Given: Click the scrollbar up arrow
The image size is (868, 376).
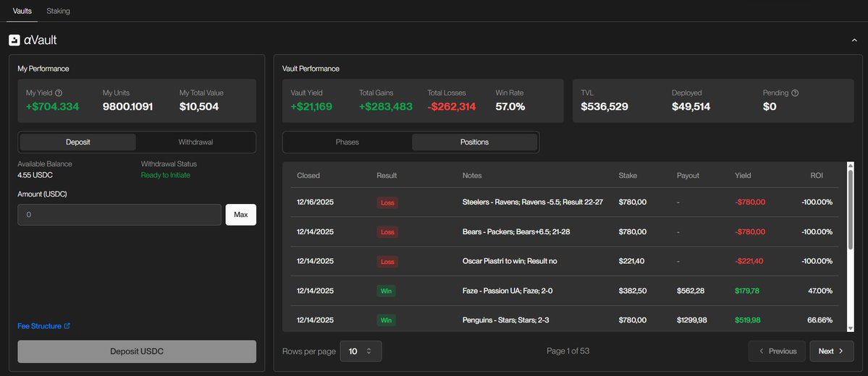Looking at the screenshot, I should coord(851,165).
